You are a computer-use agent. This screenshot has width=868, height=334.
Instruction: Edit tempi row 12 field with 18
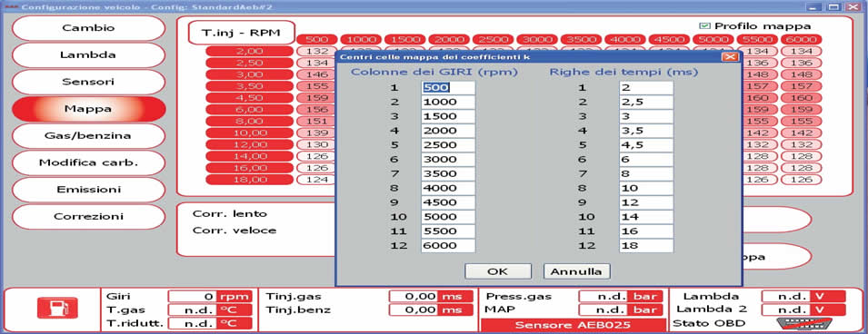[646, 246]
